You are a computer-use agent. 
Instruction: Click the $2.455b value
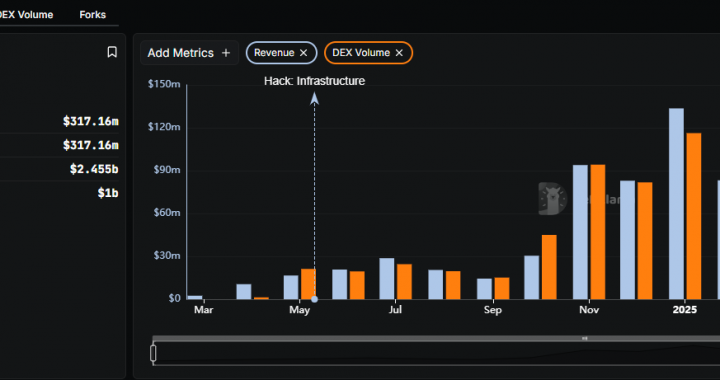pyautogui.click(x=94, y=169)
